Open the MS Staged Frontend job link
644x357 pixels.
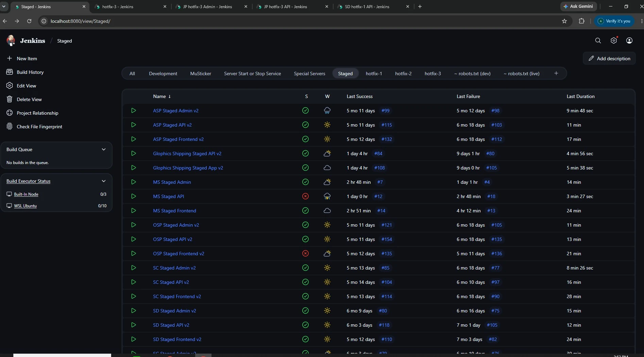point(174,211)
